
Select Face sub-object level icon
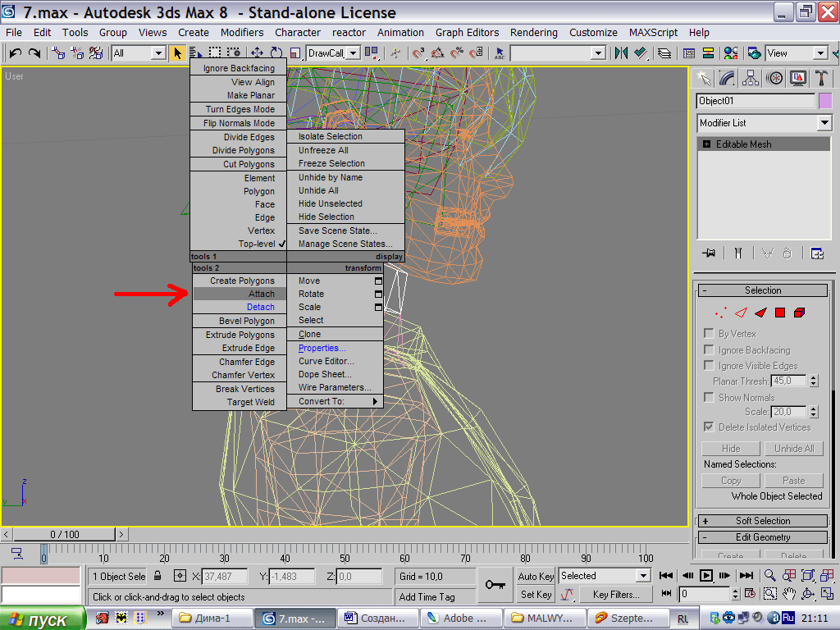point(760,313)
